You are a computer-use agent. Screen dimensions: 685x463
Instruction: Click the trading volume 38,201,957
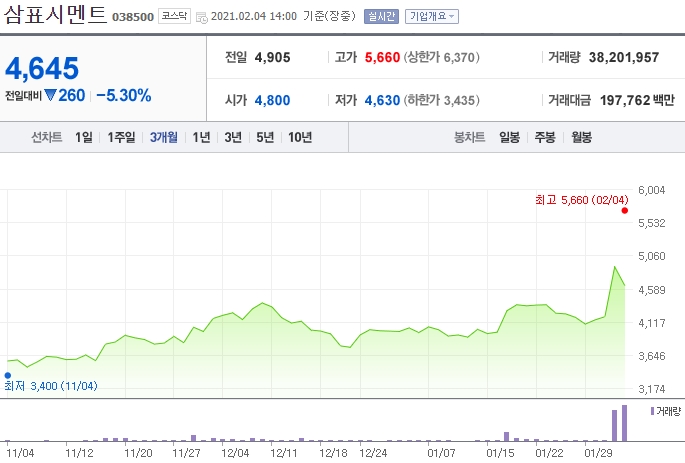pyautogui.click(x=624, y=57)
